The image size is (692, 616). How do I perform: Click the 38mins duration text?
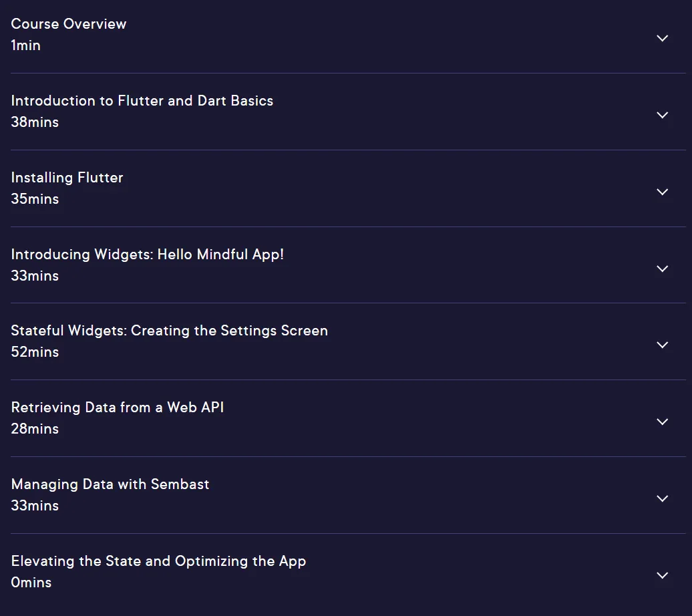[x=35, y=122]
